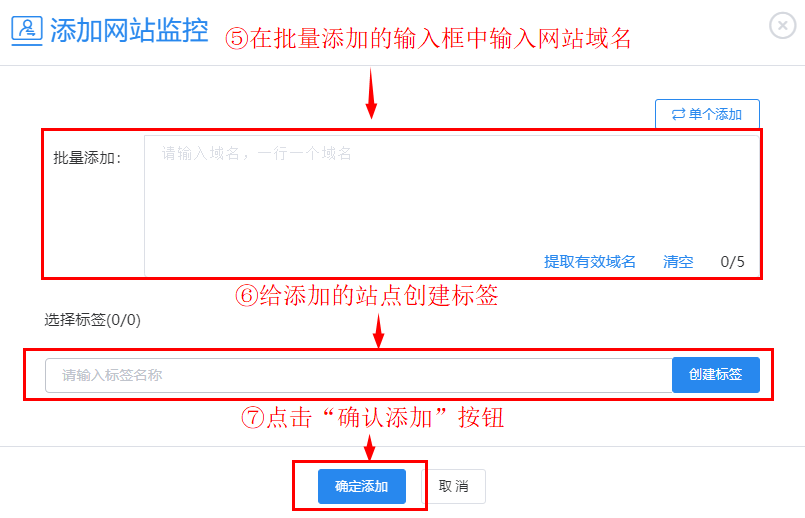Click the 0/5 domain counter
This screenshot has width=805, height=518.
pos(733,262)
